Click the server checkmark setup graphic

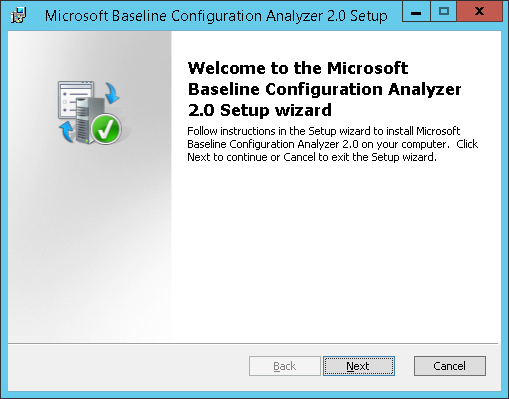90,113
